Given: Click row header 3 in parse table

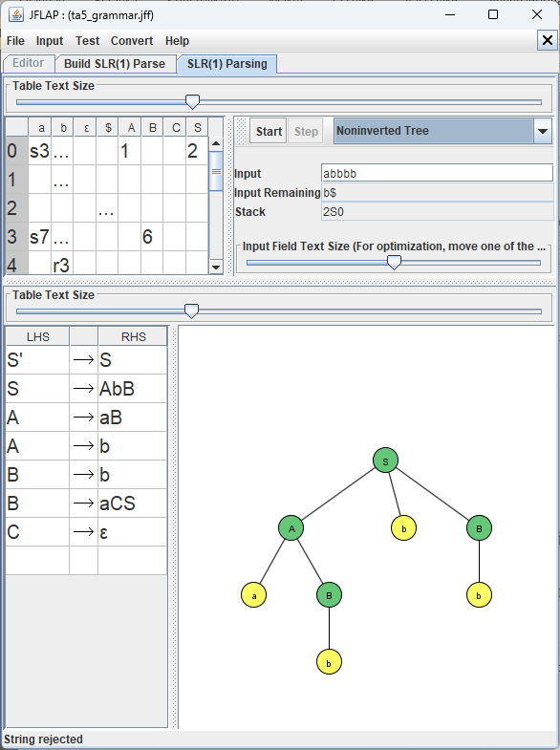Looking at the screenshot, I should 17,237.
